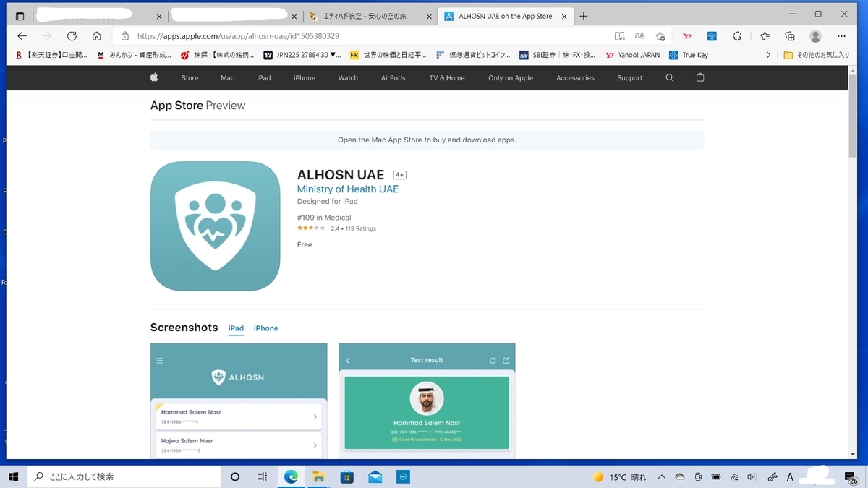Viewport: 868px width, 488px height.
Task: Open iPad in Apple navigation menu
Action: point(264,78)
